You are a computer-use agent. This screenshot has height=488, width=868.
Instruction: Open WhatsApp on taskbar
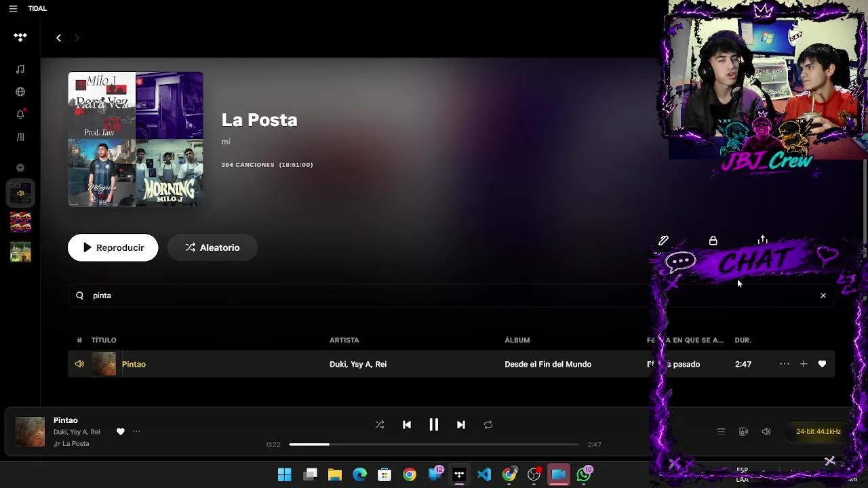[x=584, y=474]
